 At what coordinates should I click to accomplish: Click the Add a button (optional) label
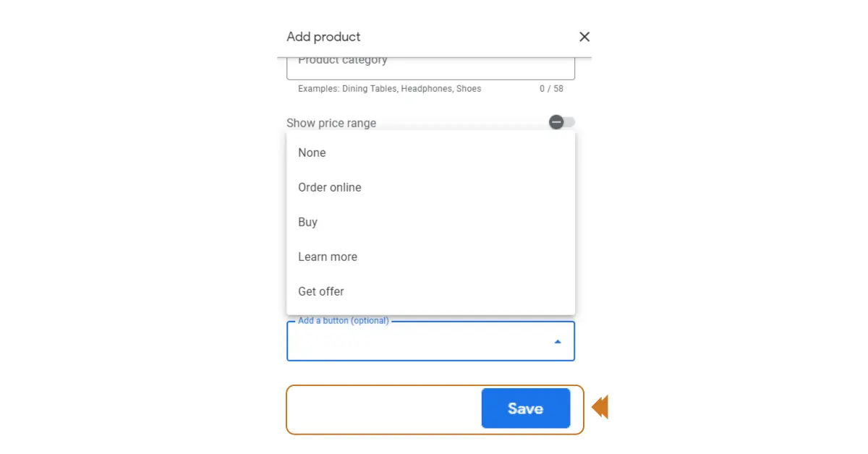click(344, 320)
